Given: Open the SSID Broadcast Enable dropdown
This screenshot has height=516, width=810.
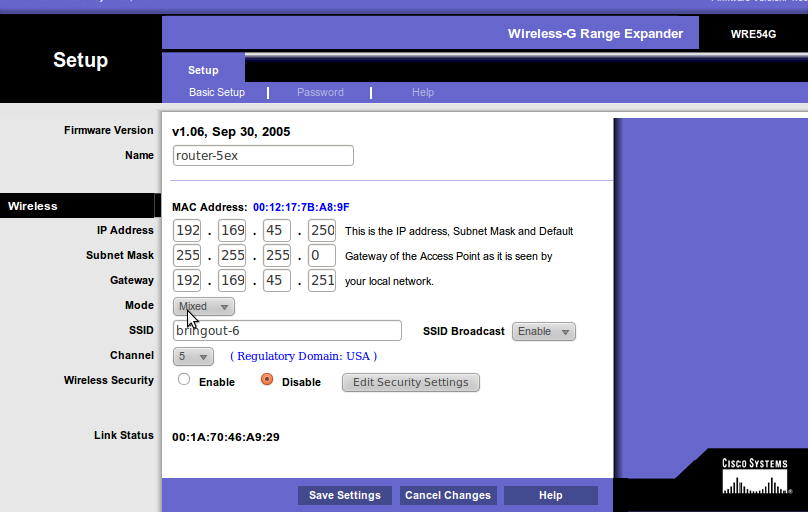Looking at the screenshot, I should click(543, 332).
